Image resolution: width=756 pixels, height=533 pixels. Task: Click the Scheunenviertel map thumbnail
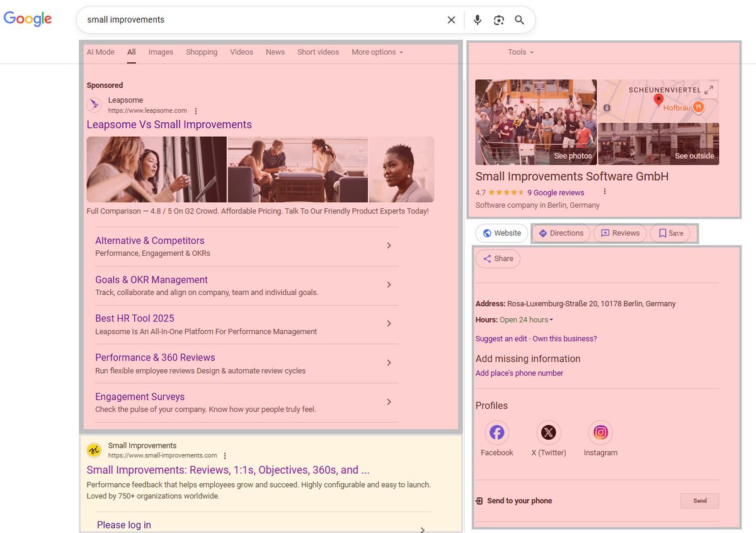[658, 100]
